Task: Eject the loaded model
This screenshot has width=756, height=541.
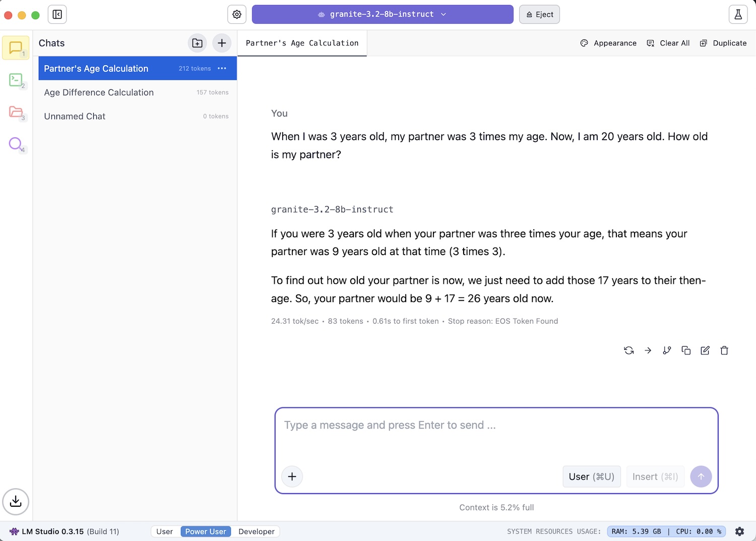Action: (x=540, y=15)
